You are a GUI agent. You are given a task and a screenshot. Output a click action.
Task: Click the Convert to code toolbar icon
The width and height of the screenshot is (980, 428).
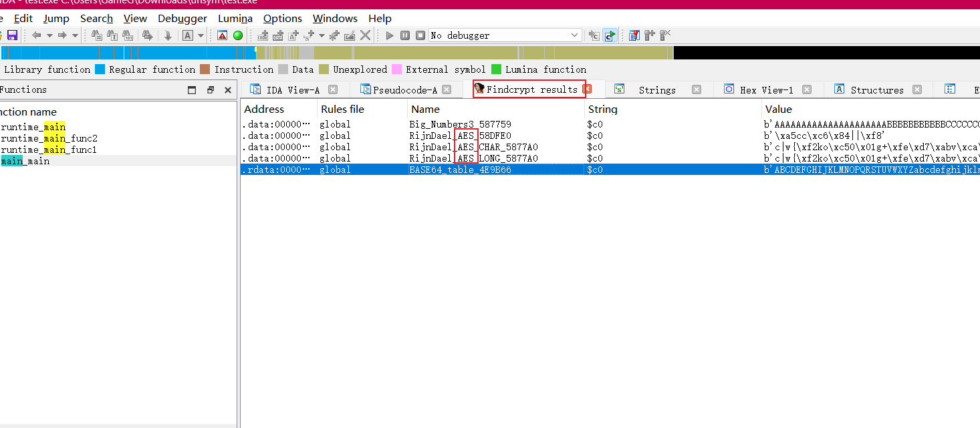tap(263, 35)
